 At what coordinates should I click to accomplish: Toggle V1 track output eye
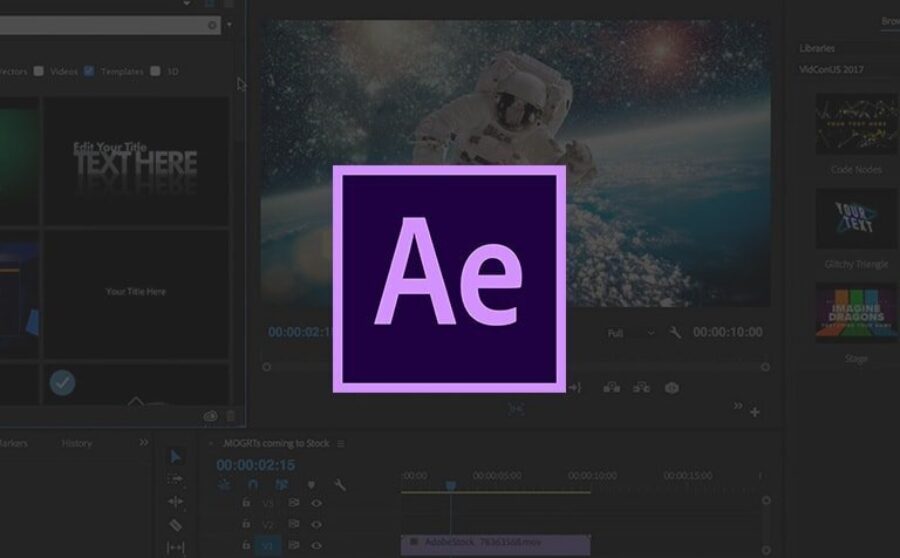tap(316, 545)
